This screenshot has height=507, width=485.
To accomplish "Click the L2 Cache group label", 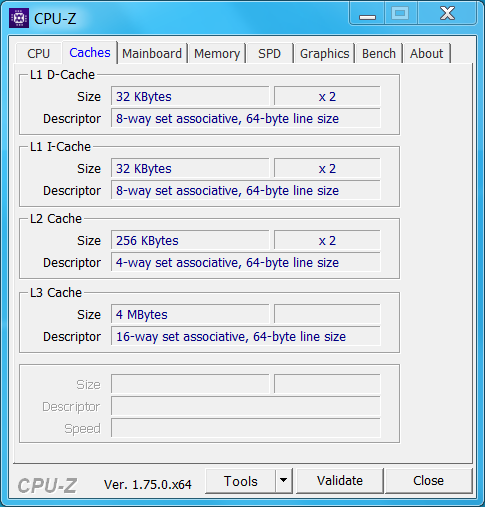I will (x=56, y=219).
